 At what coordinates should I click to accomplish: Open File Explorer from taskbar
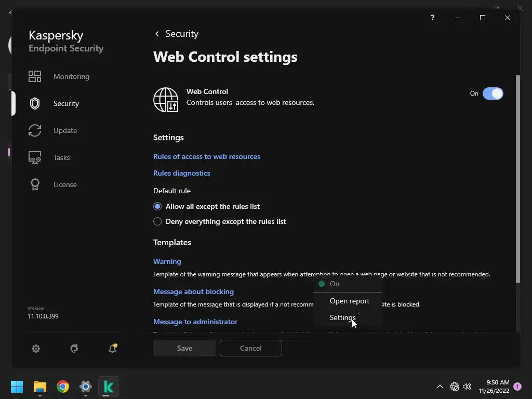click(x=39, y=387)
